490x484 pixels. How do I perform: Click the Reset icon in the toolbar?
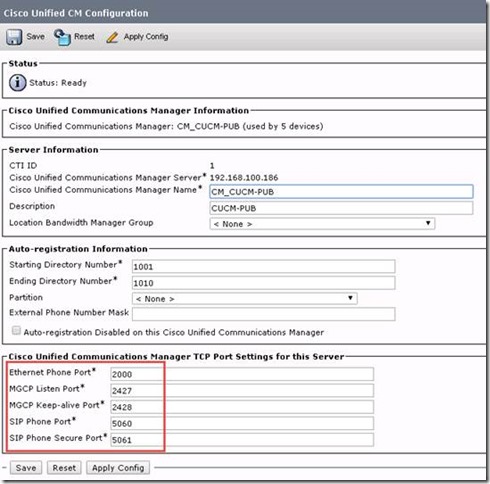coord(62,37)
